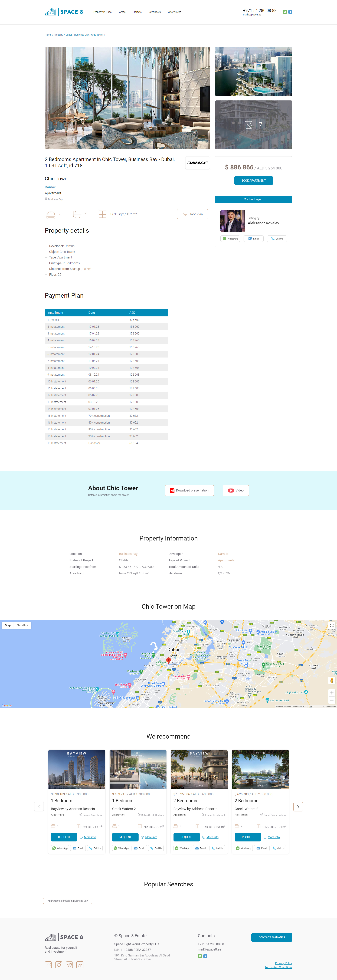Click the Damac developer logo
337x980 pixels.
tap(197, 163)
